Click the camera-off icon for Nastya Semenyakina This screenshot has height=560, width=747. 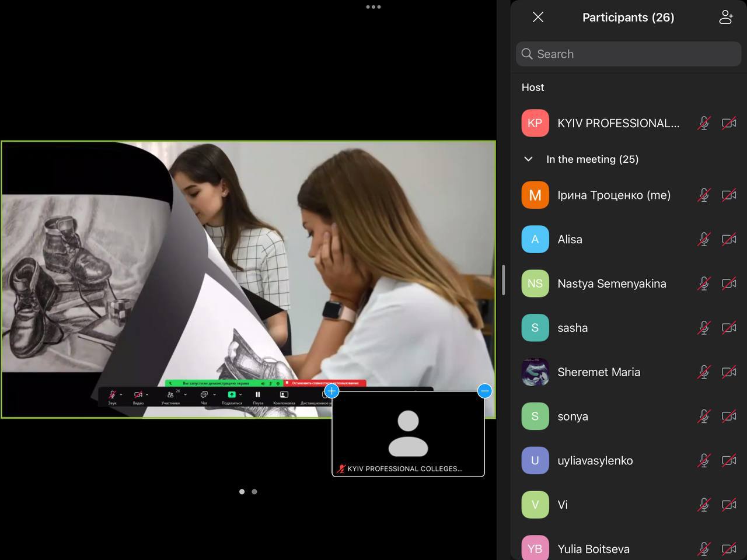728,283
